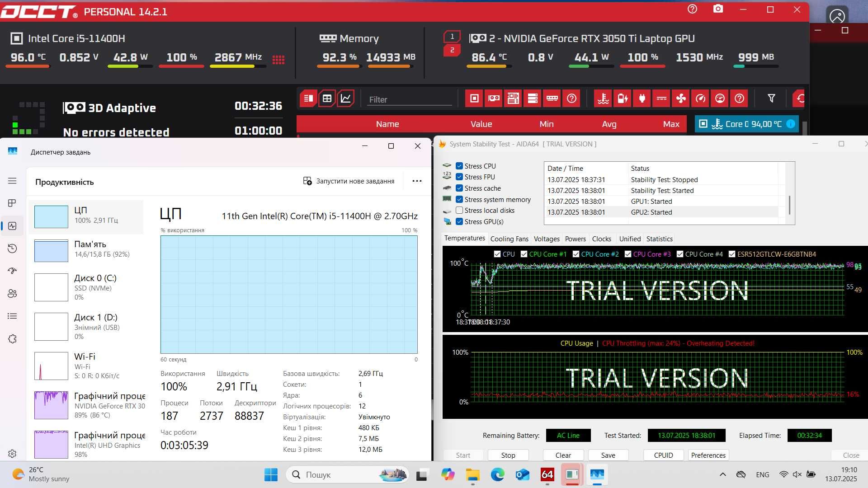Switch OCCT monitoring to list view icon
The image size is (868, 488).
pyautogui.click(x=308, y=98)
